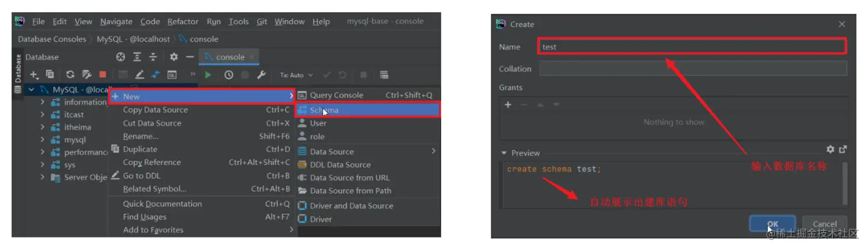Open Database panel settings gear
This screenshot has width=868, height=249.
point(174,57)
